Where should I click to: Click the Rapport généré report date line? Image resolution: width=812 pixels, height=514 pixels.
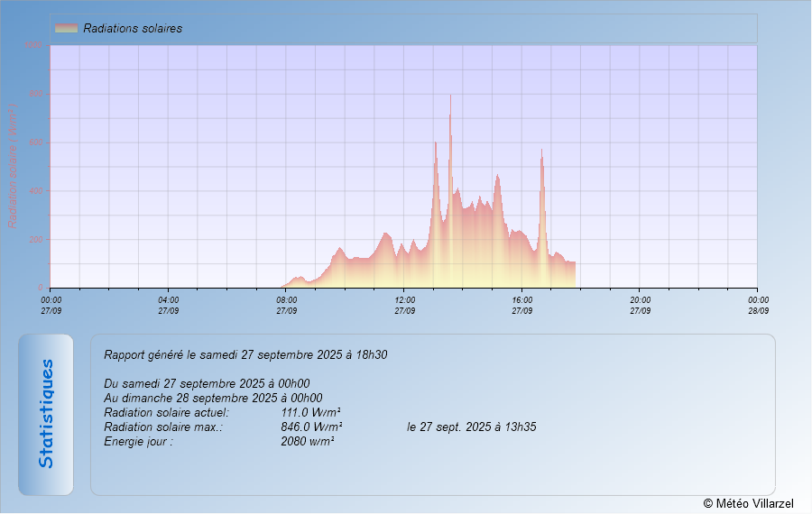(245, 354)
